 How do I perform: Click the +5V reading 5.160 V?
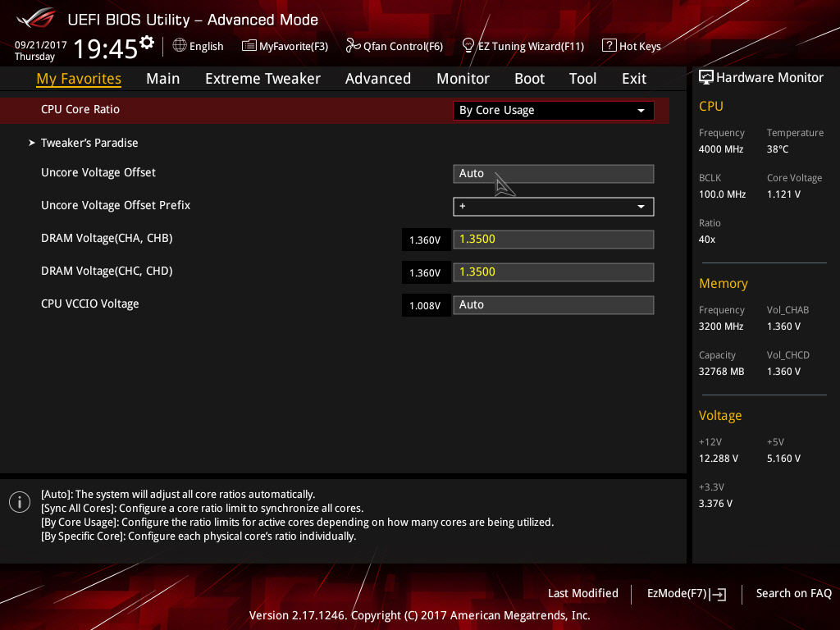783,459
